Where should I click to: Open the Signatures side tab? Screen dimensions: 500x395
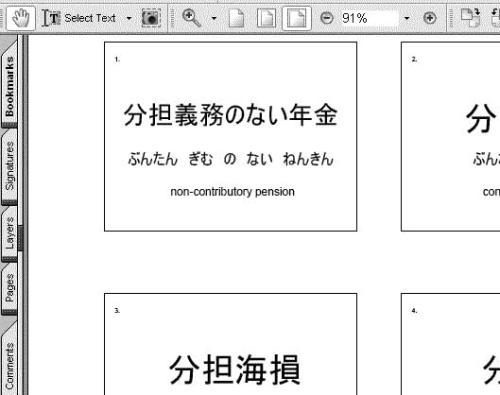pyautogui.click(x=9, y=166)
